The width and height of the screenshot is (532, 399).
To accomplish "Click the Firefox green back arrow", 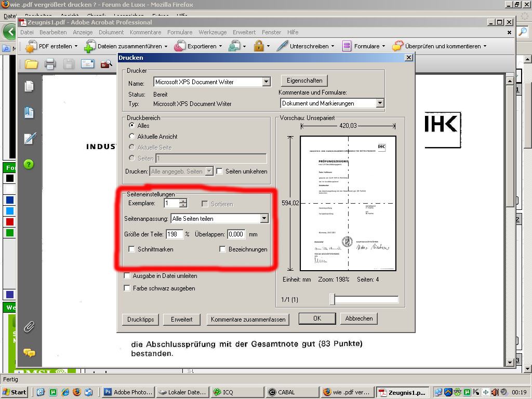I will (x=10, y=32).
